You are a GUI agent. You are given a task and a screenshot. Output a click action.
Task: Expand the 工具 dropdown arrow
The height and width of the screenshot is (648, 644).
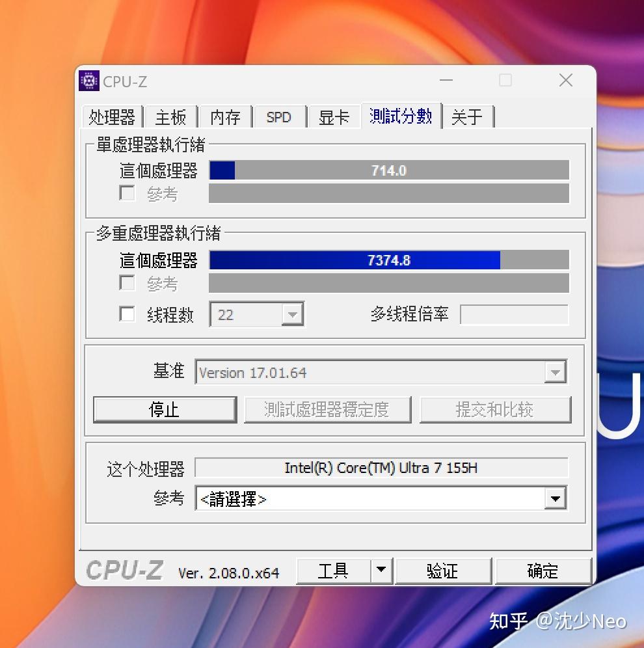pyautogui.click(x=381, y=571)
